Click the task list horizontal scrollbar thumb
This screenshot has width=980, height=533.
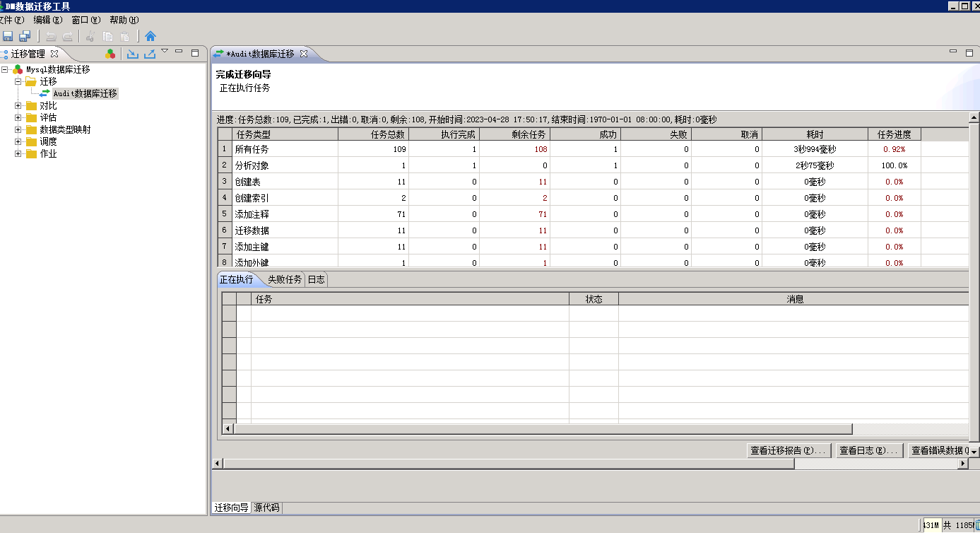[x=542, y=428]
